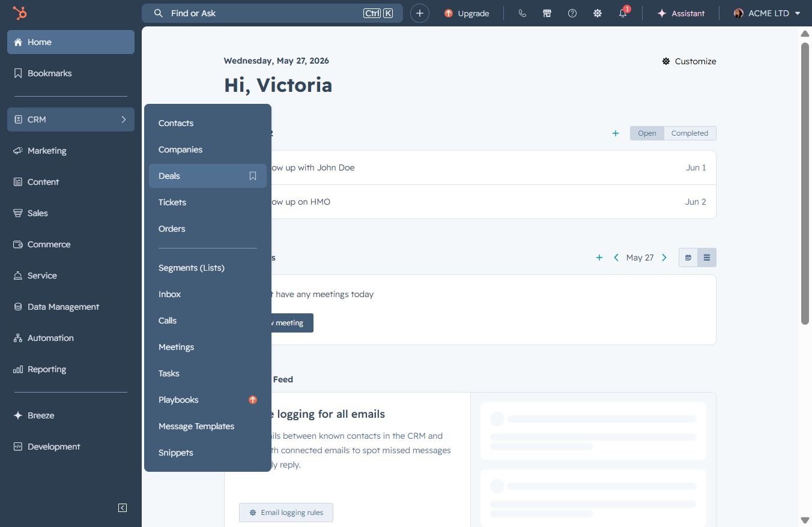This screenshot has height=527, width=812.
Task: Go to previous day in meetings
Action: [x=616, y=257]
